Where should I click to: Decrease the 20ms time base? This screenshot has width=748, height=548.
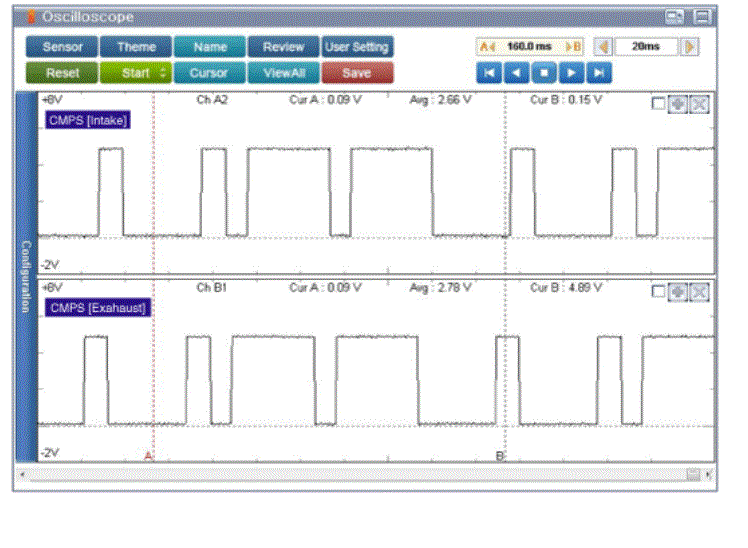[602, 47]
